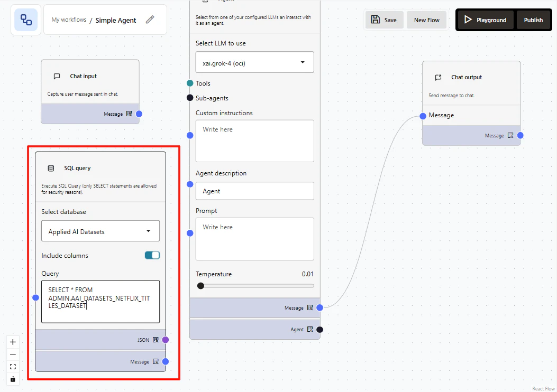Click purple JSON output handle on SQL query

[166, 340]
